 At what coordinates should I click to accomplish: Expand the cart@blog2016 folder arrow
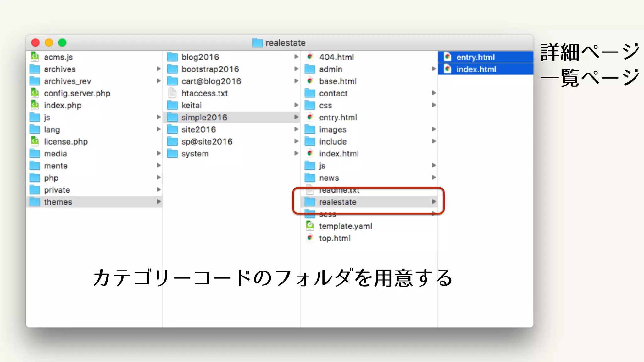click(296, 81)
